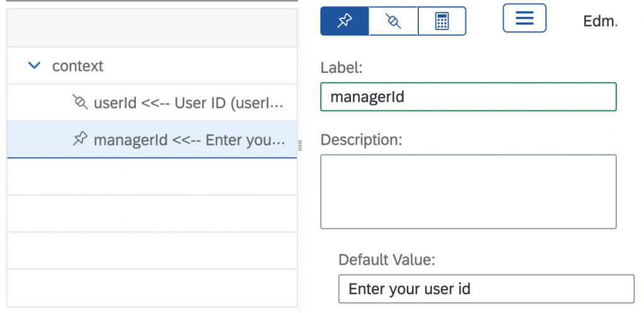The image size is (644, 313).
Task: Select the userId tree row
Action: (152, 102)
